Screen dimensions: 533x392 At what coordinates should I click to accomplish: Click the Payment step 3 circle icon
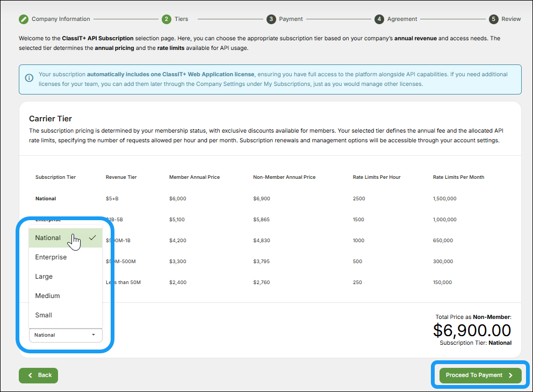271,19
